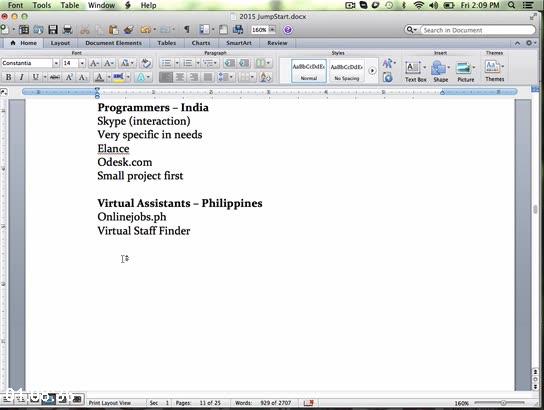This screenshot has height=410, width=544.
Task: Switch to the Tables ribbon tab
Action: click(x=167, y=43)
